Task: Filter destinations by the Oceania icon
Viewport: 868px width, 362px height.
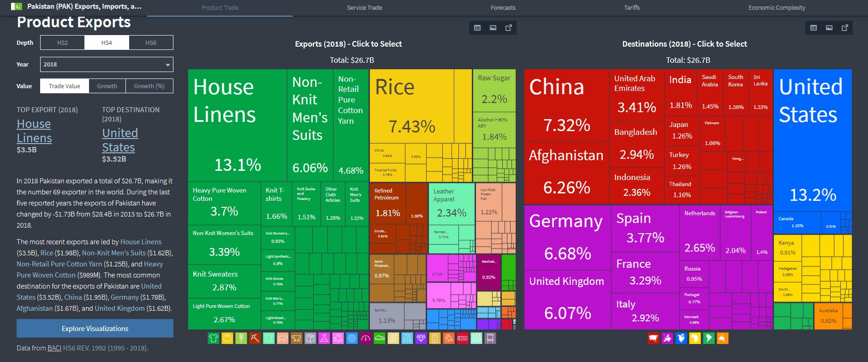Action: click(723, 338)
